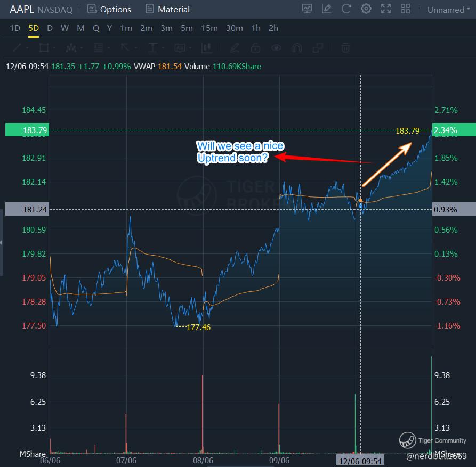Select the wave pattern drawing tool
476x467 pixels.
coord(71,47)
